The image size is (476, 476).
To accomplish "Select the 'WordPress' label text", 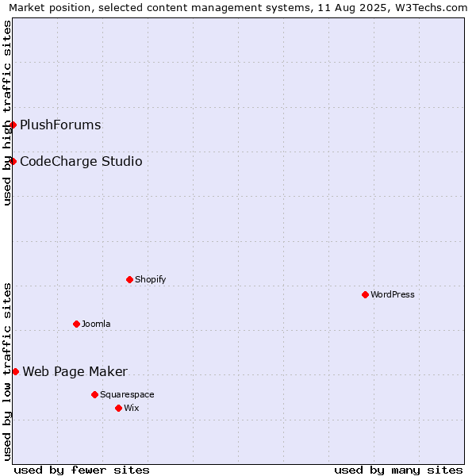I will 393,294.
